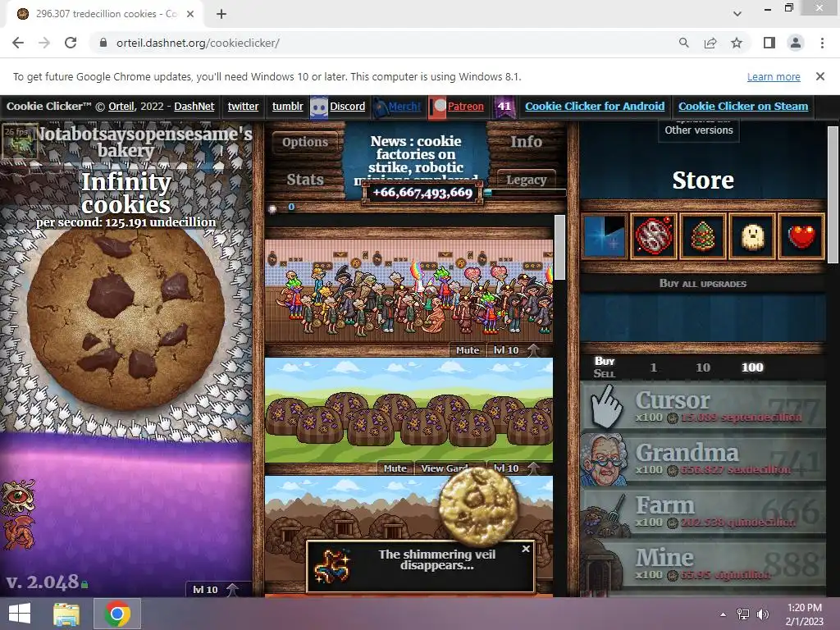Viewport: 840px width, 630px height.
Task: Click the Chrome taskbar icon
Action: [x=117, y=614]
